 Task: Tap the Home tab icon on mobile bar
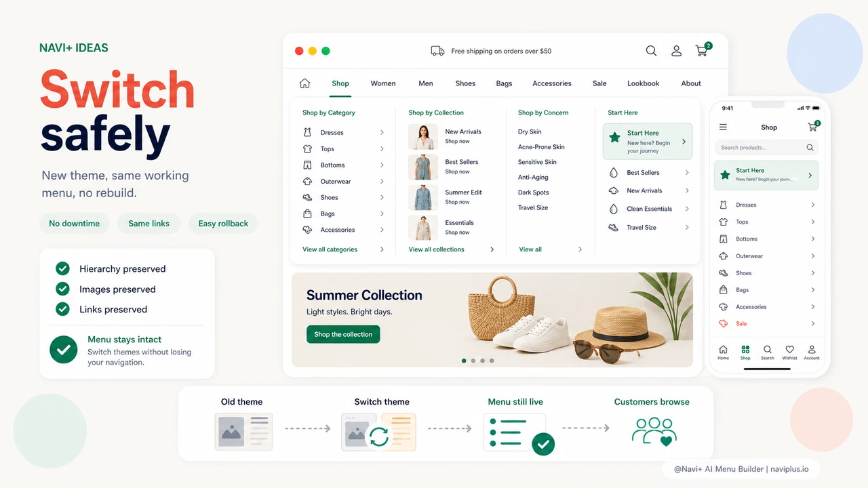tap(723, 350)
